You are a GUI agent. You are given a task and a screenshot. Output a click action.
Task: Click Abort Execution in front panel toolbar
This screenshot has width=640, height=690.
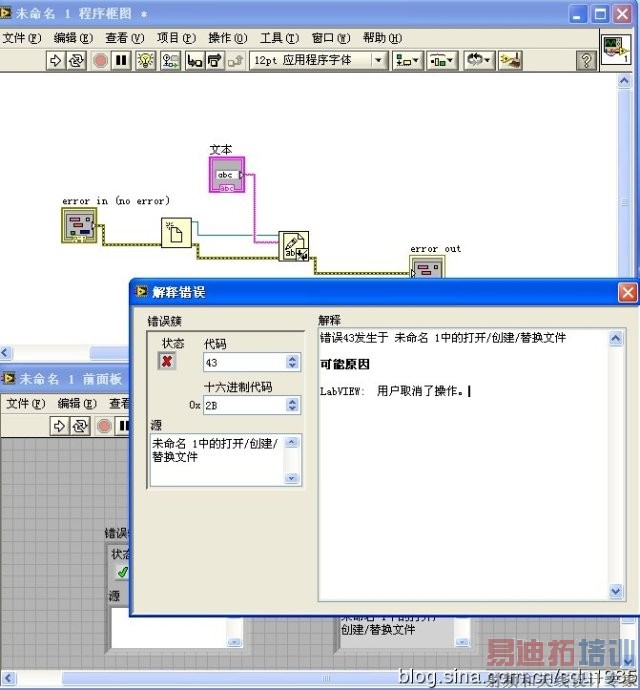pyautogui.click(x=104, y=426)
